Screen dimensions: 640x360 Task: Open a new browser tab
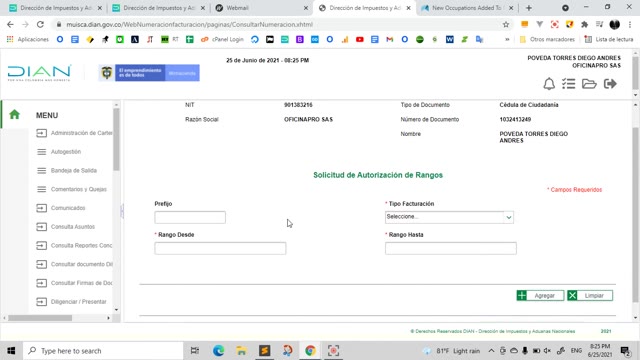pyautogui.click(x=529, y=8)
